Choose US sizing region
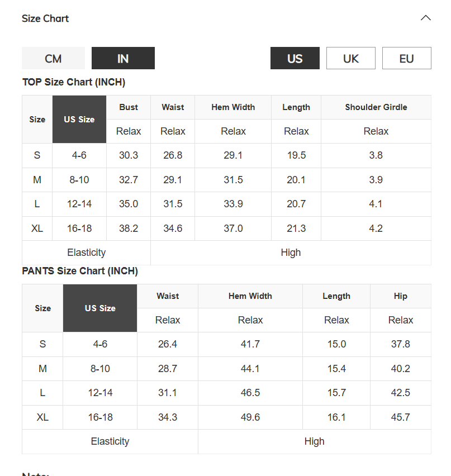The height and width of the screenshot is (476, 451). (295, 58)
